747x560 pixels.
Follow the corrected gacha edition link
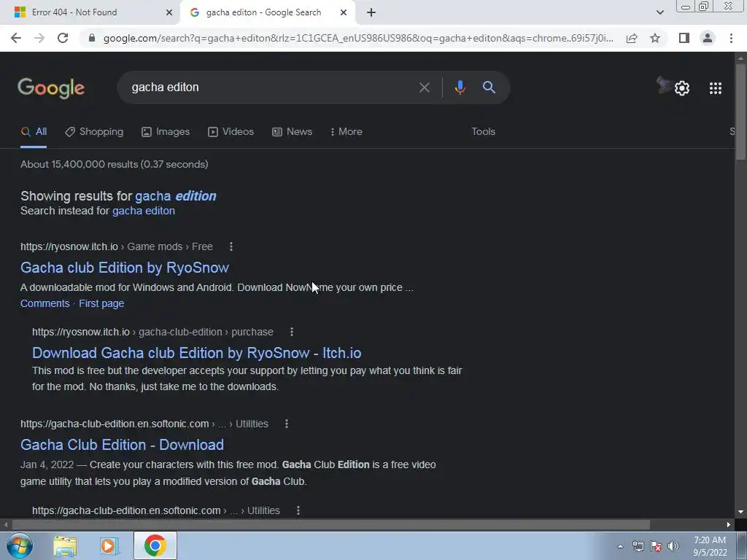point(176,196)
